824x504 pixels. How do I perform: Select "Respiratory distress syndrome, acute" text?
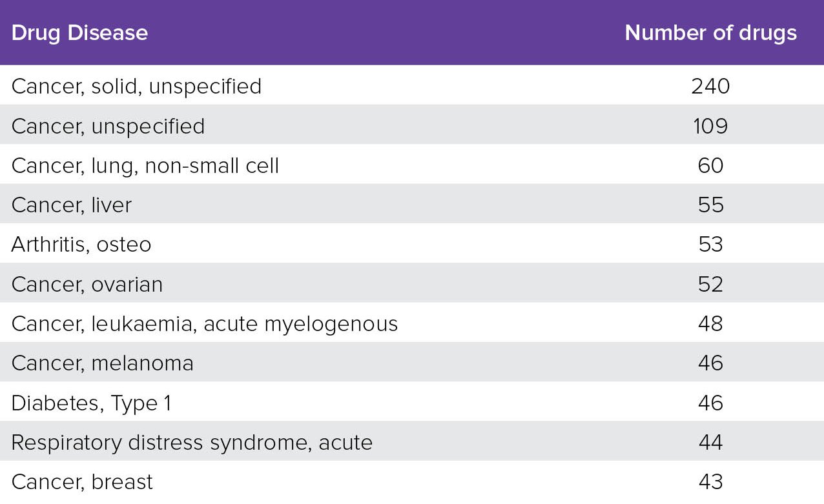(x=192, y=442)
